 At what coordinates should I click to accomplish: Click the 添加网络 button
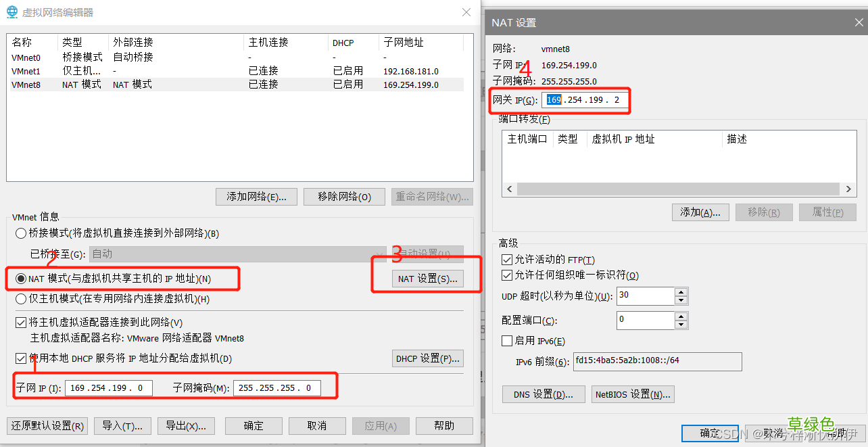coord(256,197)
